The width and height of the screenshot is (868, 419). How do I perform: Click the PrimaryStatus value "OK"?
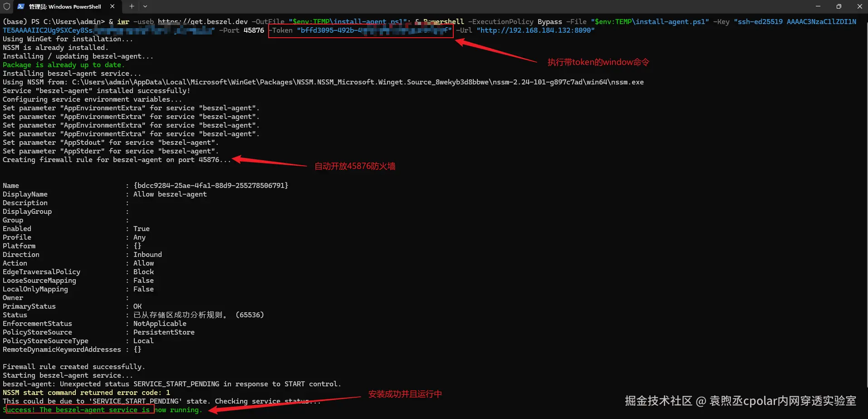tap(137, 306)
